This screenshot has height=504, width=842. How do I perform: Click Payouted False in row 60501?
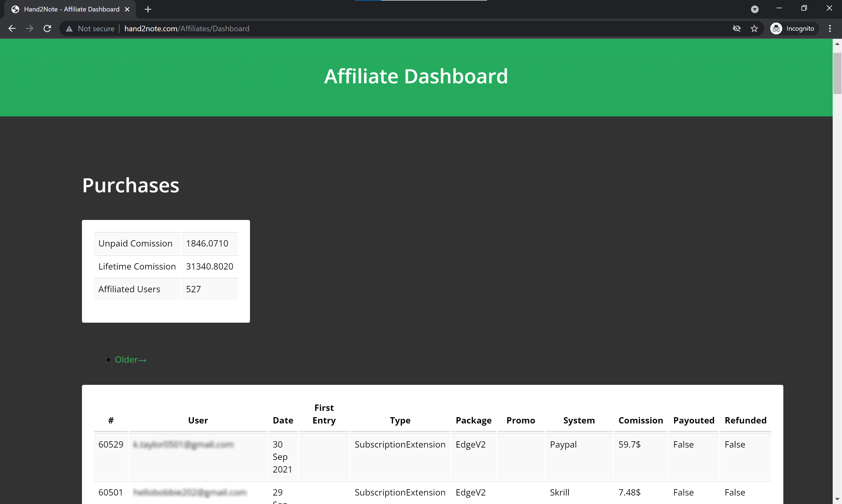click(x=683, y=492)
